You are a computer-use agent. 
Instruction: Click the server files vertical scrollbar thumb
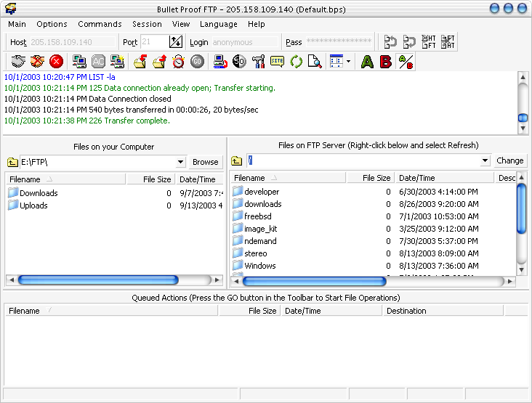[x=522, y=208]
